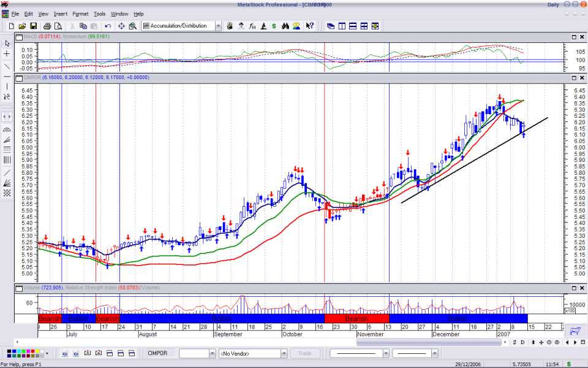Expand the Accumulation/Distribution indicator dropdown
Image resolution: width=588 pixels, height=368 pixels.
[x=219, y=26]
